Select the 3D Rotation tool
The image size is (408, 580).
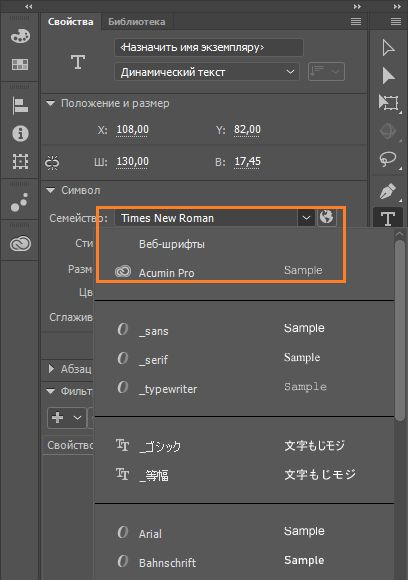point(388,131)
